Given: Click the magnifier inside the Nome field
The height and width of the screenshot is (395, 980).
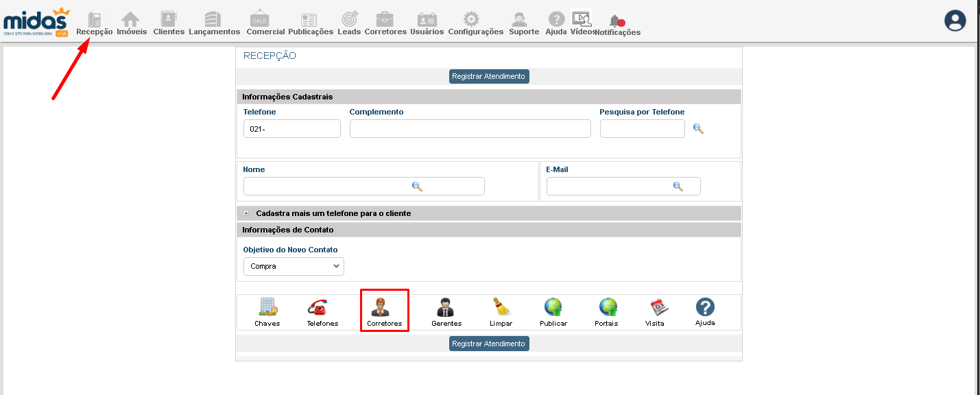Looking at the screenshot, I should coord(417,186).
